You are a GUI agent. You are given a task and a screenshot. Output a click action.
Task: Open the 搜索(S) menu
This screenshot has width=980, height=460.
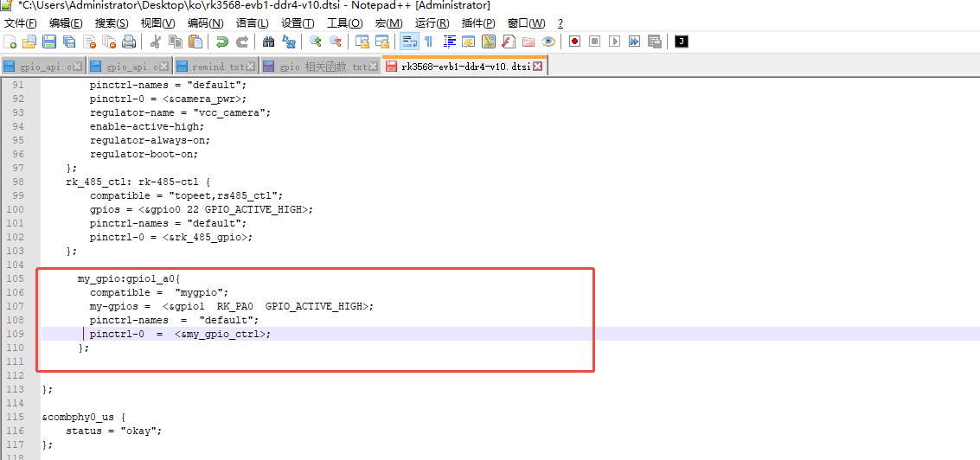[112, 23]
